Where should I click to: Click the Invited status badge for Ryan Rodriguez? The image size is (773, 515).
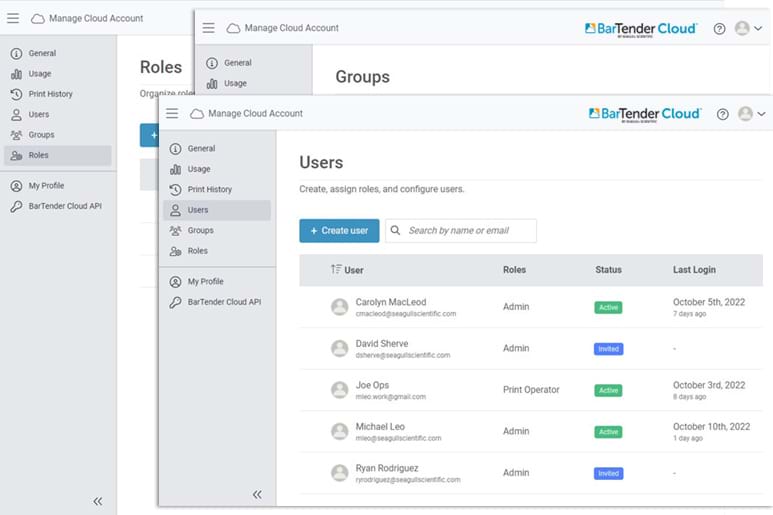pos(608,473)
